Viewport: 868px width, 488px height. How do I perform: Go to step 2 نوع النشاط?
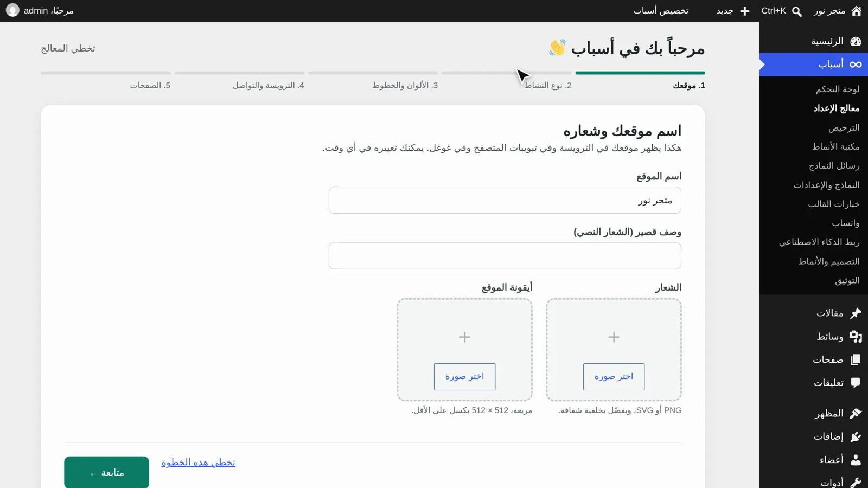tap(548, 86)
